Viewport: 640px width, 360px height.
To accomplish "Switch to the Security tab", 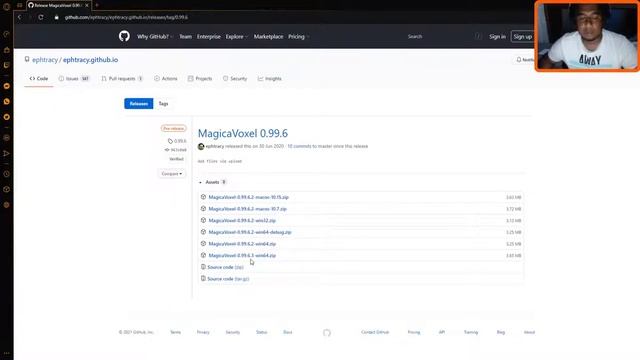I will [235, 78].
